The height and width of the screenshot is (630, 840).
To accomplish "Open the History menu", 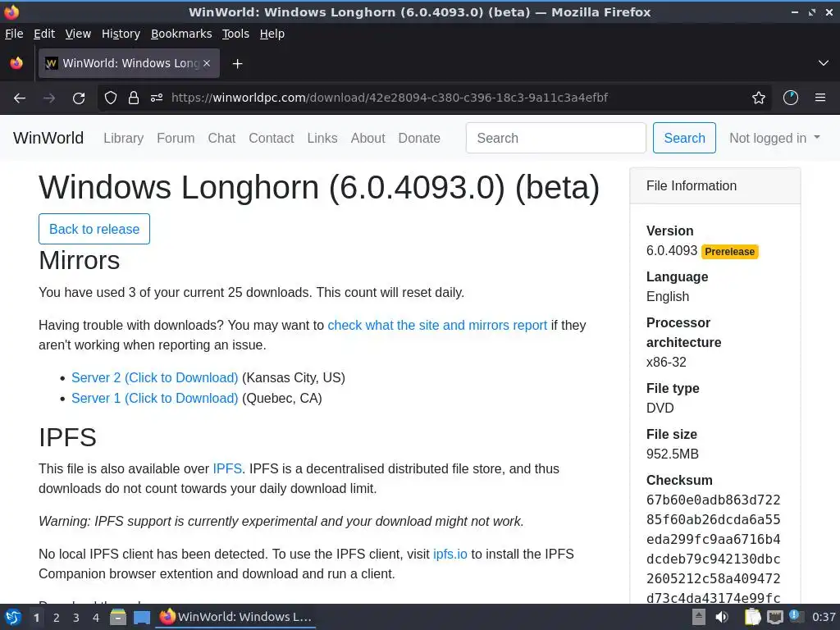I will (x=121, y=34).
